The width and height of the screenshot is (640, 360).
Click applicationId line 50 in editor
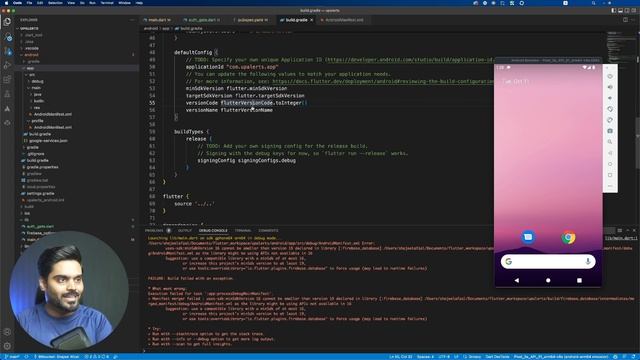231,67
